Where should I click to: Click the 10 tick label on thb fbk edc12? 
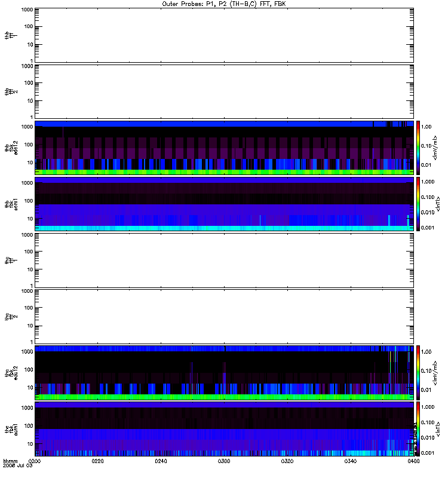pyautogui.click(x=30, y=163)
